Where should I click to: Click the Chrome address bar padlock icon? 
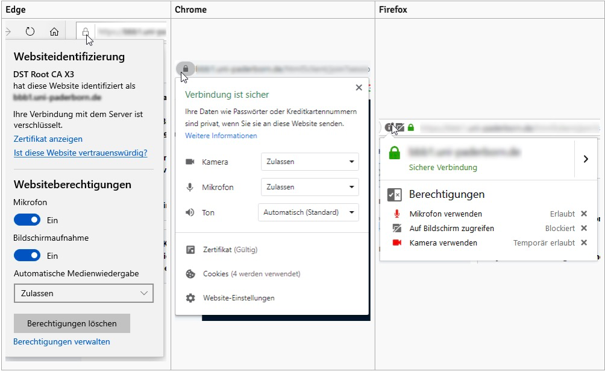click(x=186, y=69)
